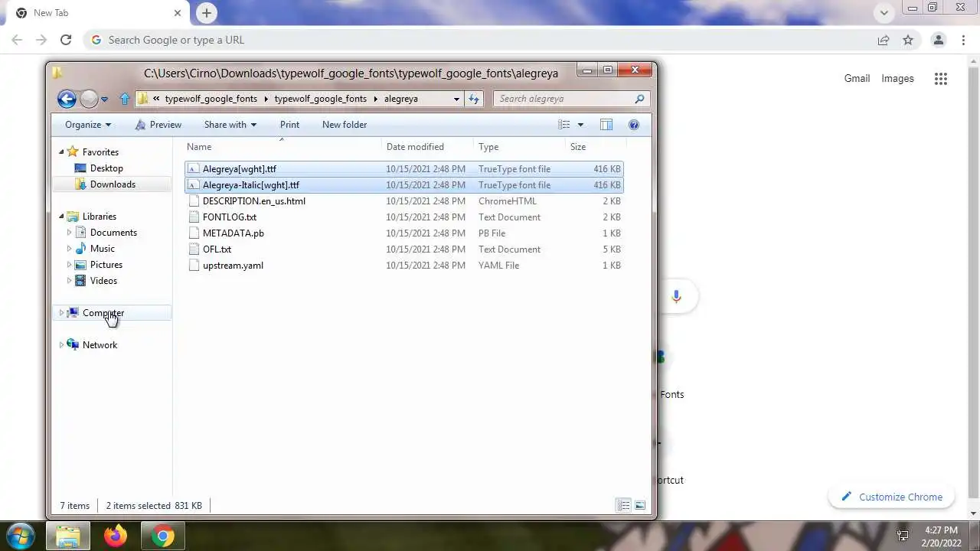Focus the Search alegreya box
The height and width of the screenshot is (551, 980).
[571, 99]
